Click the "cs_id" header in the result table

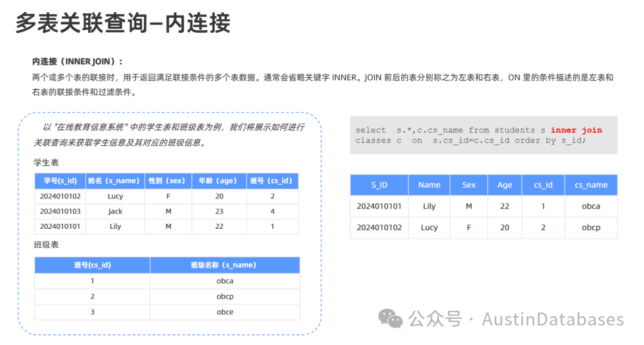click(x=543, y=185)
